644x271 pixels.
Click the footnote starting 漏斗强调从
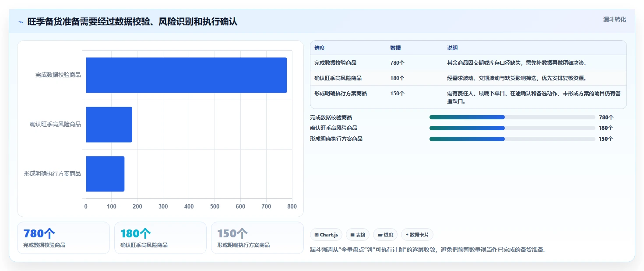pos(428,250)
